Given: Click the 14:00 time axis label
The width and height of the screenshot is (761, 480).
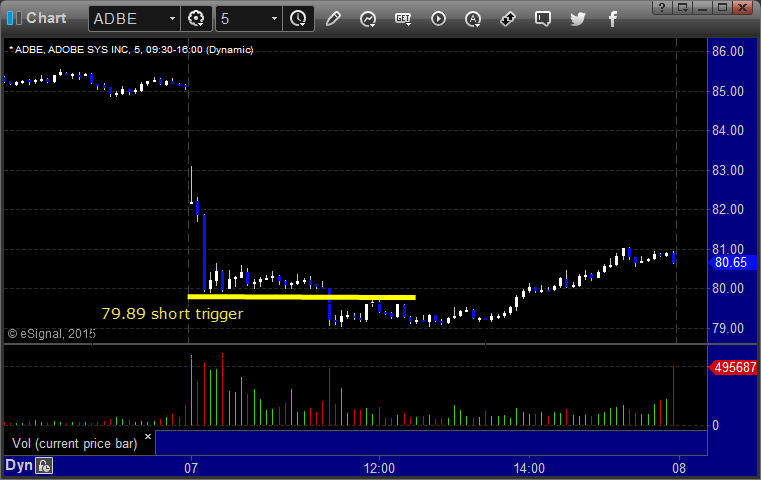Looking at the screenshot, I should (529, 468).
